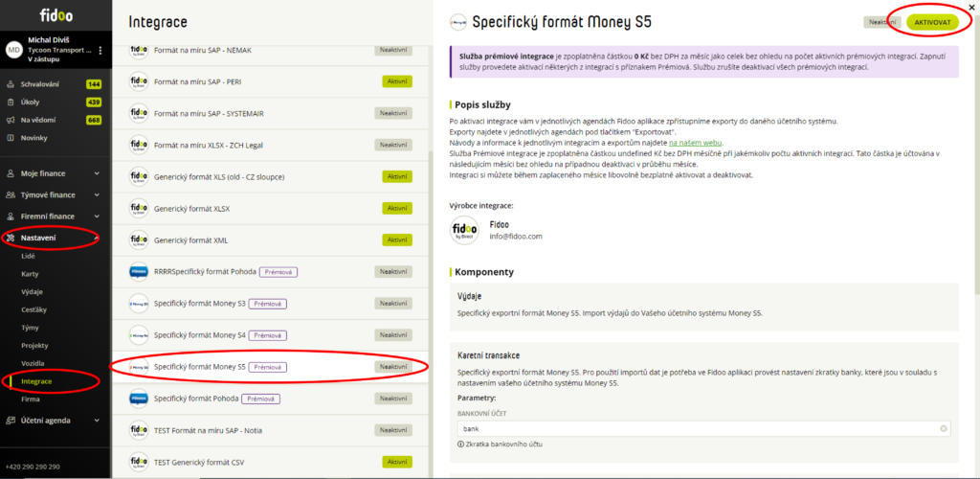Click the 668 Na vědomí badge

[x=94, y=120]
